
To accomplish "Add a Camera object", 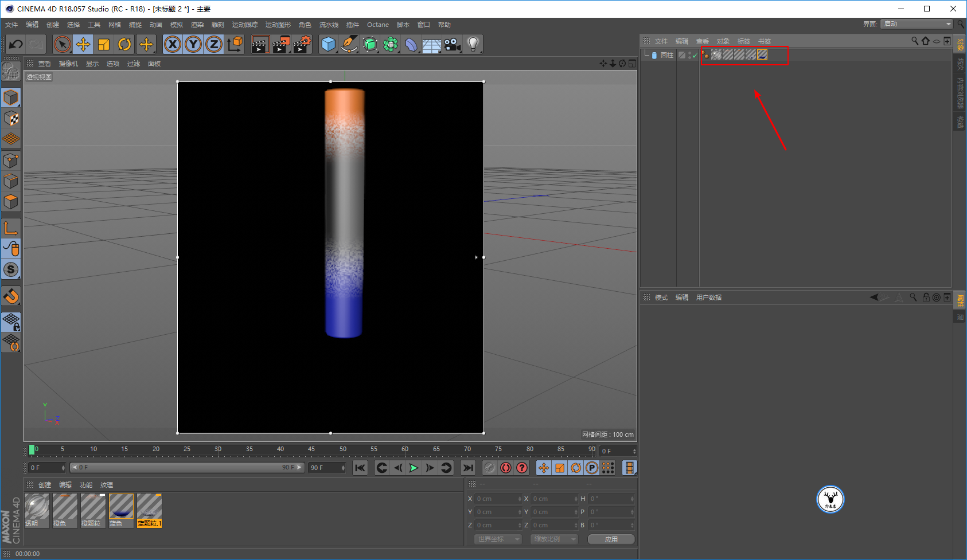I will click(453, 44).
